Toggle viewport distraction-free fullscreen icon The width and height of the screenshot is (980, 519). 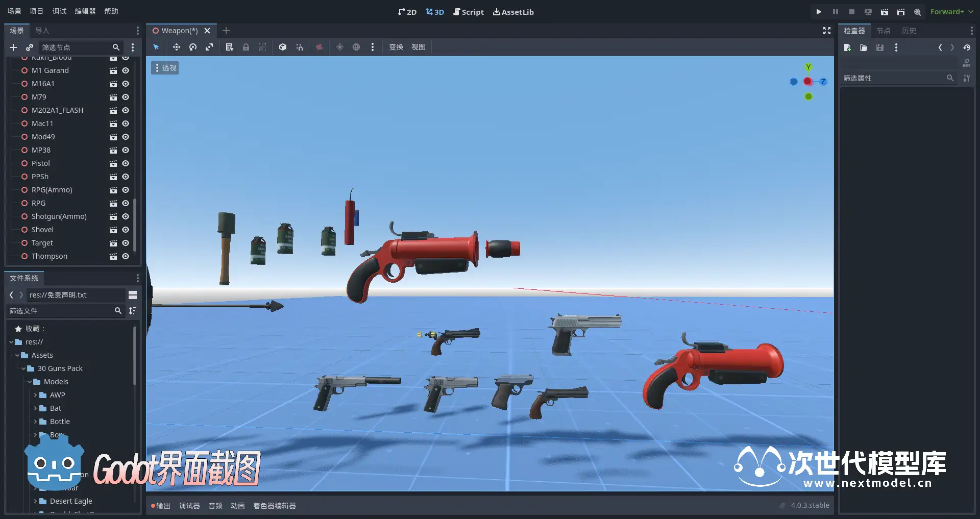pyautogui.click(x=827, y=31)
